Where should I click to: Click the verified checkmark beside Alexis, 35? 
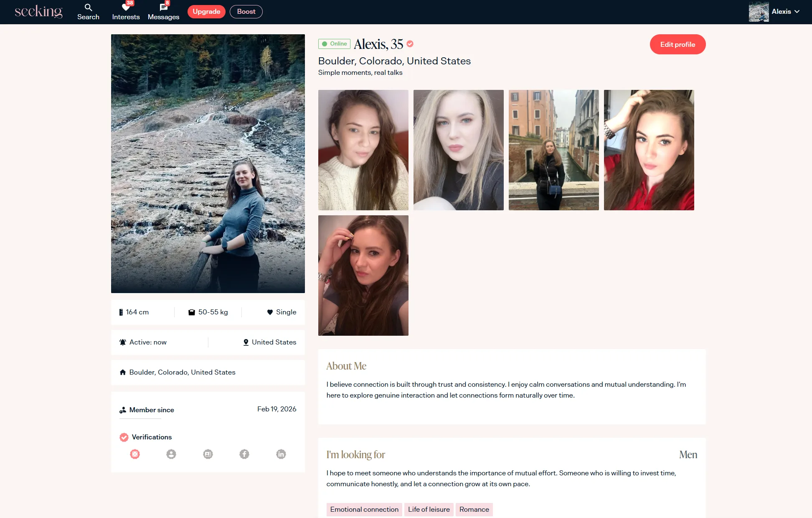(410, 44)
